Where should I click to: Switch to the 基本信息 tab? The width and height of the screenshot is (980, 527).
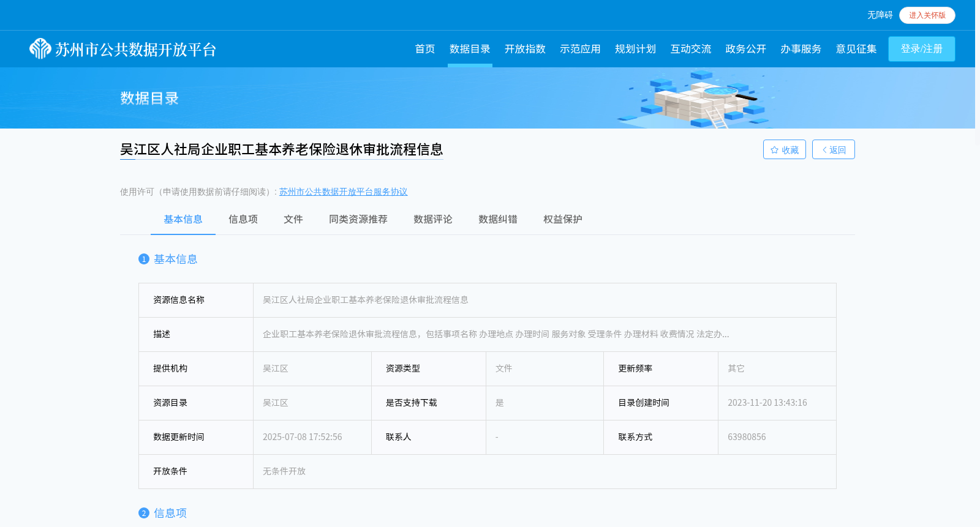(183, 219)
